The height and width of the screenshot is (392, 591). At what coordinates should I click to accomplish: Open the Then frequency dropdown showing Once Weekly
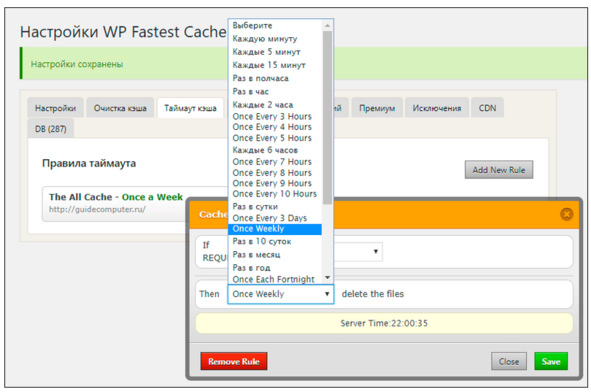point(280,294)
